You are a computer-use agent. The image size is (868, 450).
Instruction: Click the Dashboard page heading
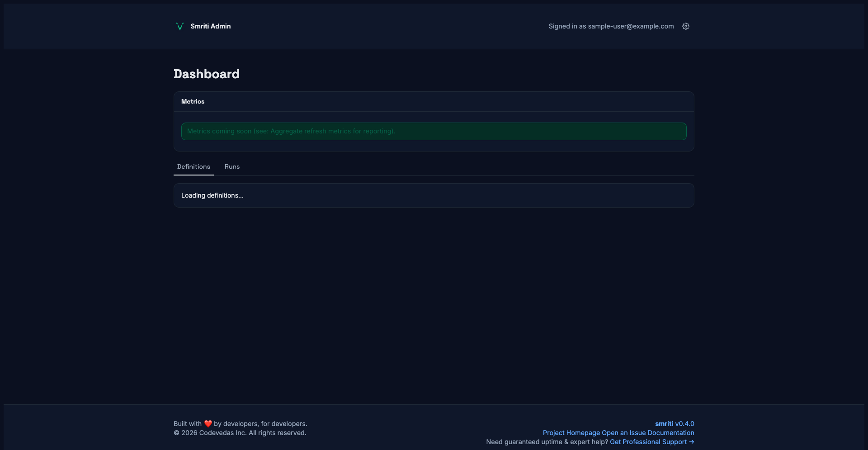[x=207, y=74]
